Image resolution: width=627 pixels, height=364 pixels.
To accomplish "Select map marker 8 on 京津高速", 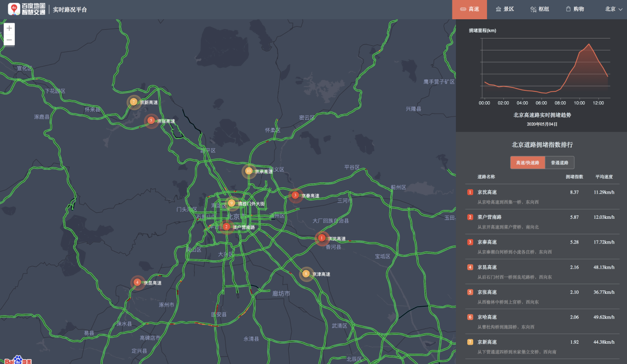I will 306,274.
